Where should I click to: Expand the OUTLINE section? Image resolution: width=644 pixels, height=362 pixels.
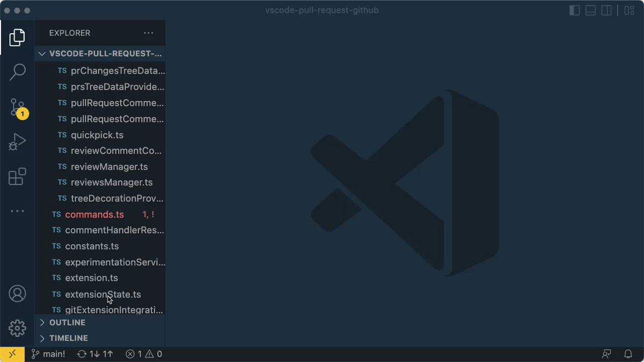click(x=100, y=322)
